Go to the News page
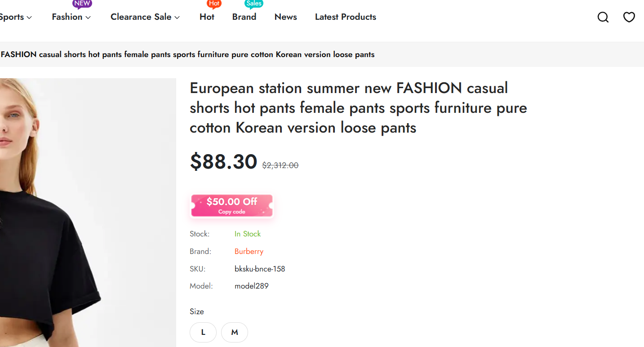 click(x=286, y=17)
